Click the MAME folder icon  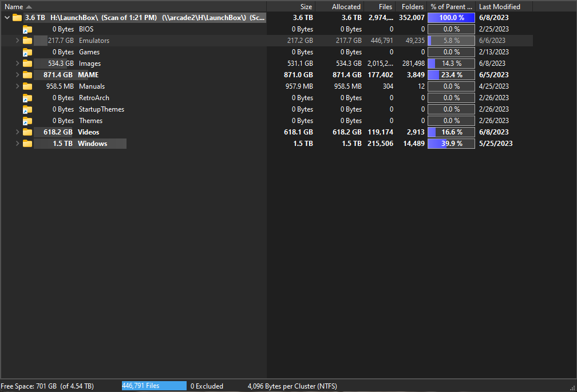pyautogui.click(x=27, y=74)
